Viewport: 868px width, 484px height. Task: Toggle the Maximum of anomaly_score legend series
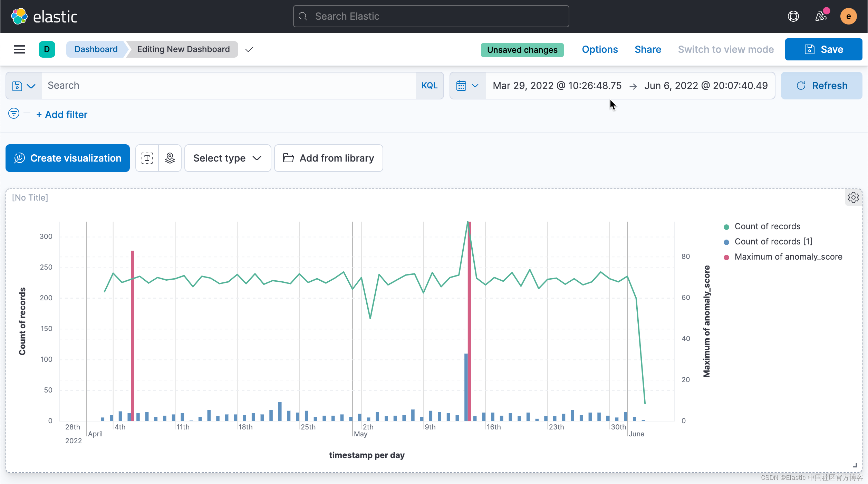pos(788,257)
